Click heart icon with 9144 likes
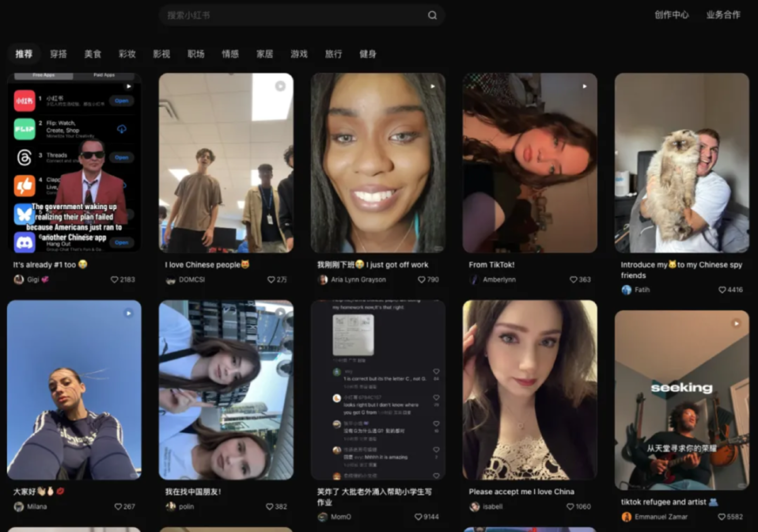Viewport: 758px width, 532px height. tap(418, 517)
